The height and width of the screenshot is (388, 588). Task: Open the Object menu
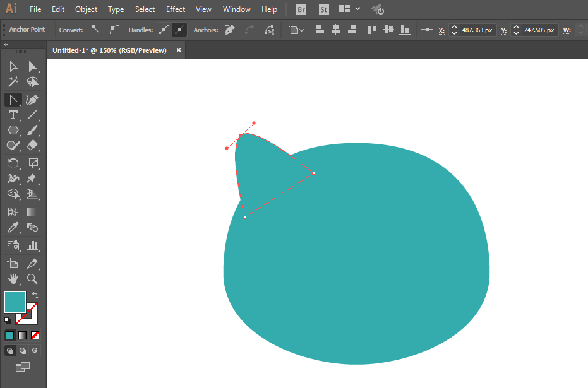tap(86, 9)
